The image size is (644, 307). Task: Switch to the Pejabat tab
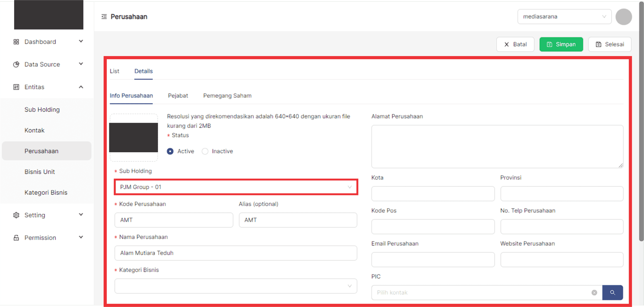point(178,96)
